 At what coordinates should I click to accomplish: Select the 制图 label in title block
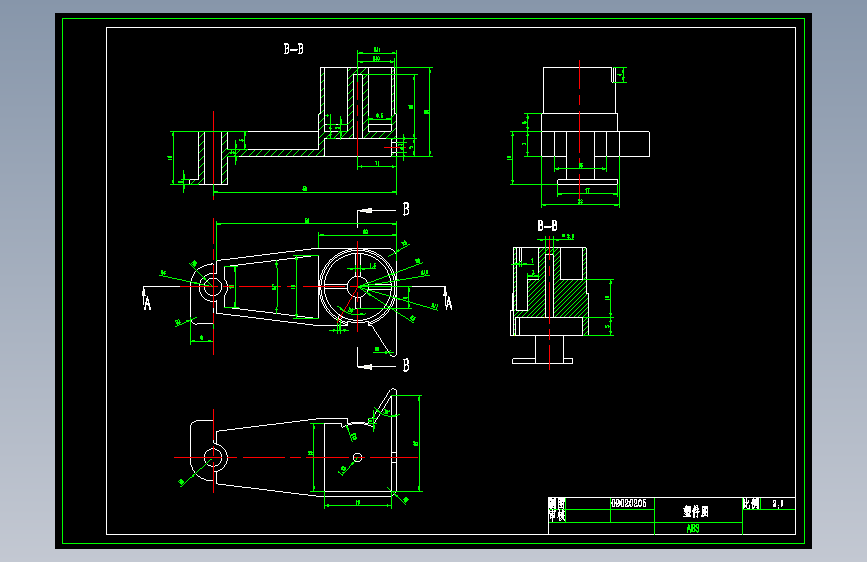pos(557,503)
